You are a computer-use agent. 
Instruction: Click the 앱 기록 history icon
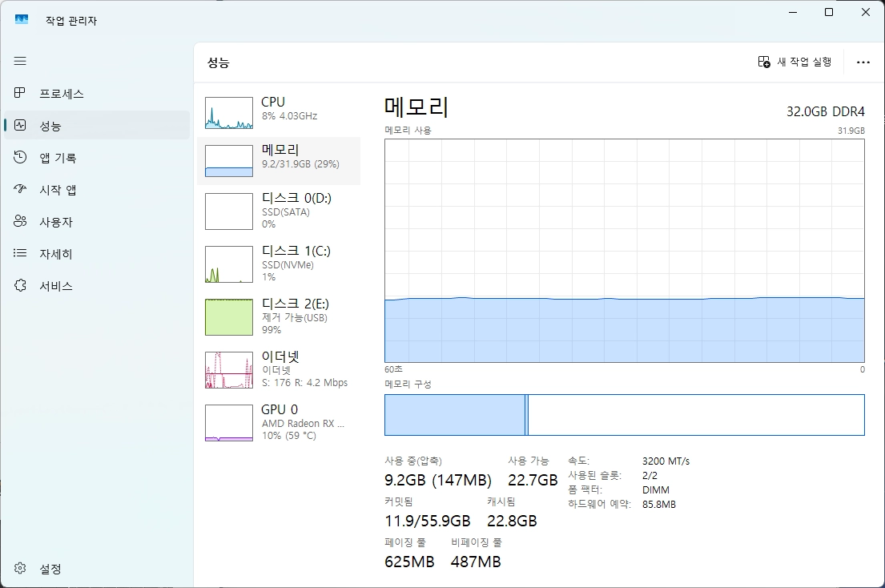click(x=20, y=157)
